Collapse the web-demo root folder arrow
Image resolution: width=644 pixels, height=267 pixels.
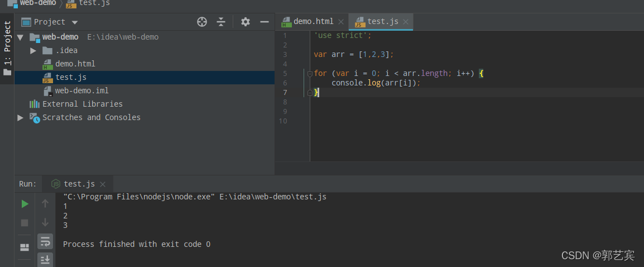click(x=20, y=37)
